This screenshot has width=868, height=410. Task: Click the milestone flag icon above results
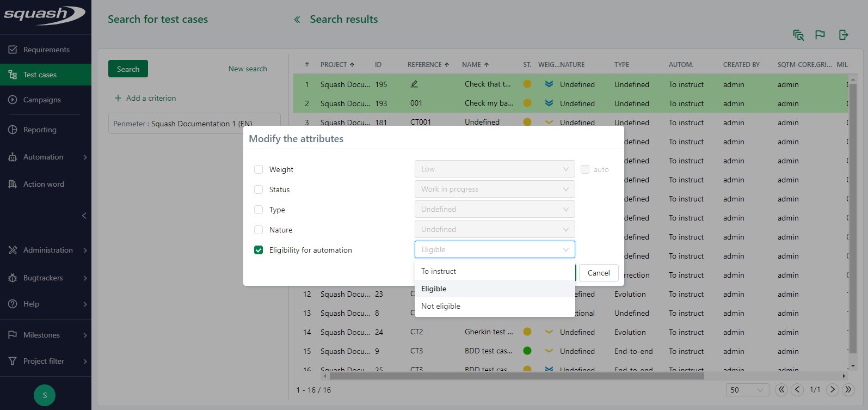tap(820, 35)
